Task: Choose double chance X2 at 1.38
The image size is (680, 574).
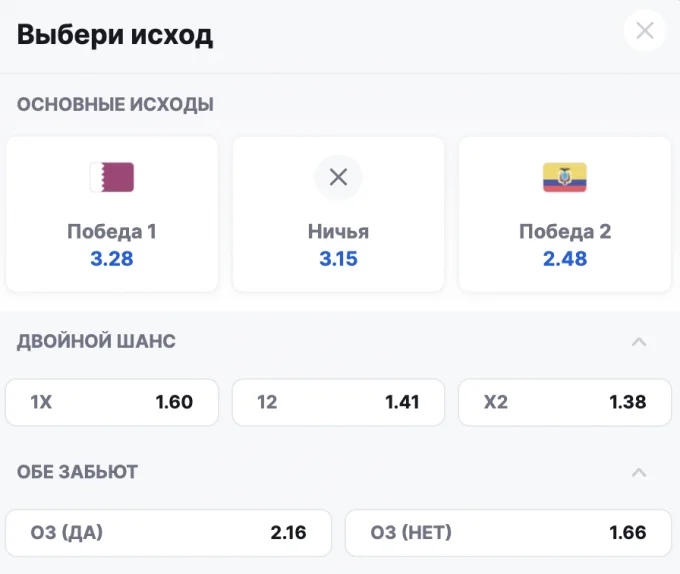Action: pyautogui.click(x=565, y=402)
